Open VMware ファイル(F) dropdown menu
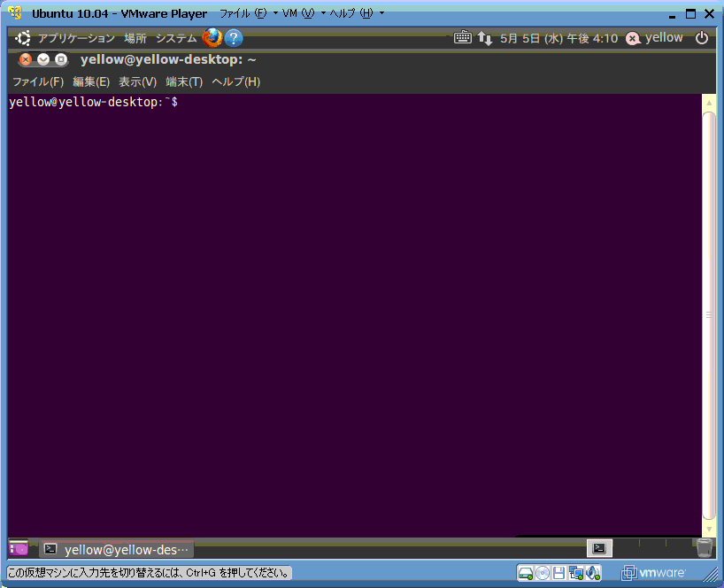The width and height of the screenshot is (724, 588). pyautogui.click(x=249, y=13)
